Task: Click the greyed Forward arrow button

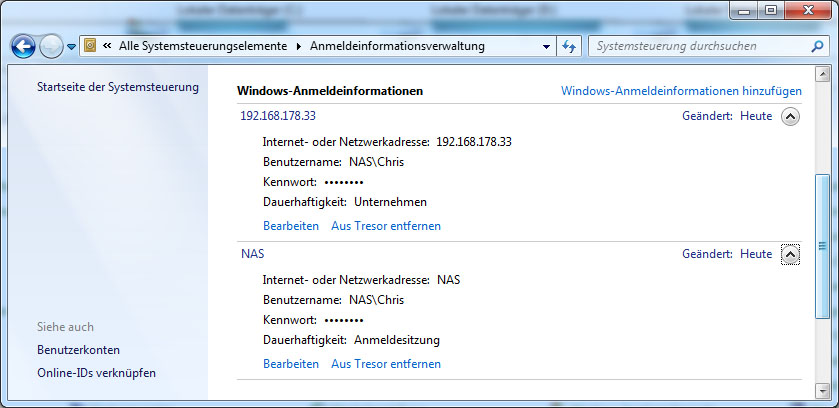Action: [51, 47]
